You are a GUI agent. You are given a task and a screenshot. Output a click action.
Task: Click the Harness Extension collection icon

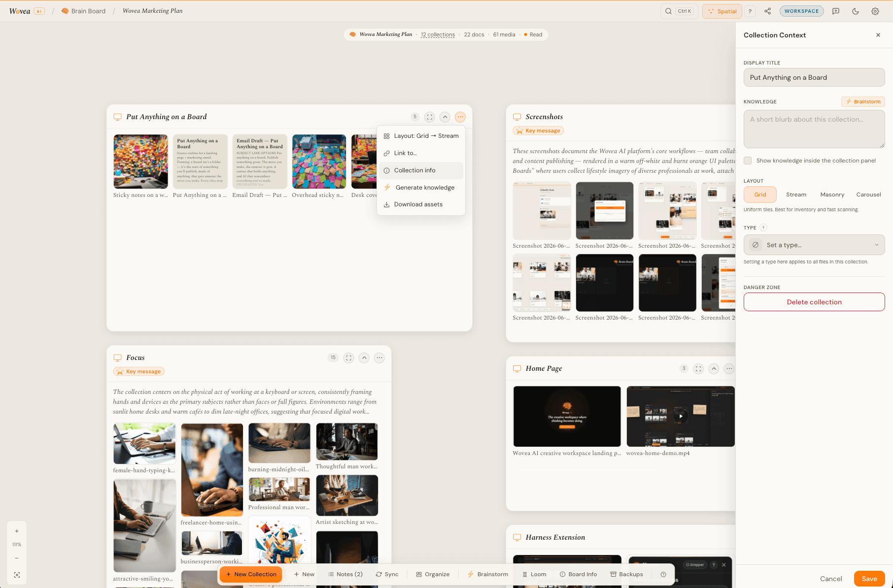point(517,537)
